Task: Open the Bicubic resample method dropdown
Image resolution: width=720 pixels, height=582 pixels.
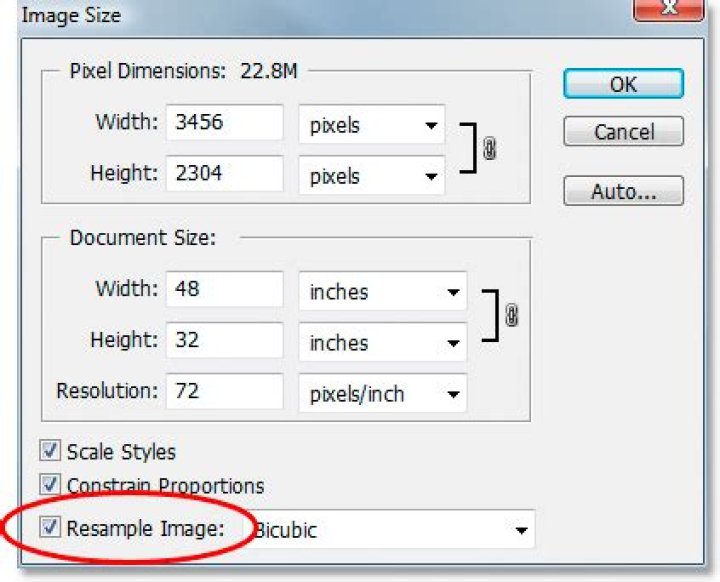Action: click(x=518, y=529)
